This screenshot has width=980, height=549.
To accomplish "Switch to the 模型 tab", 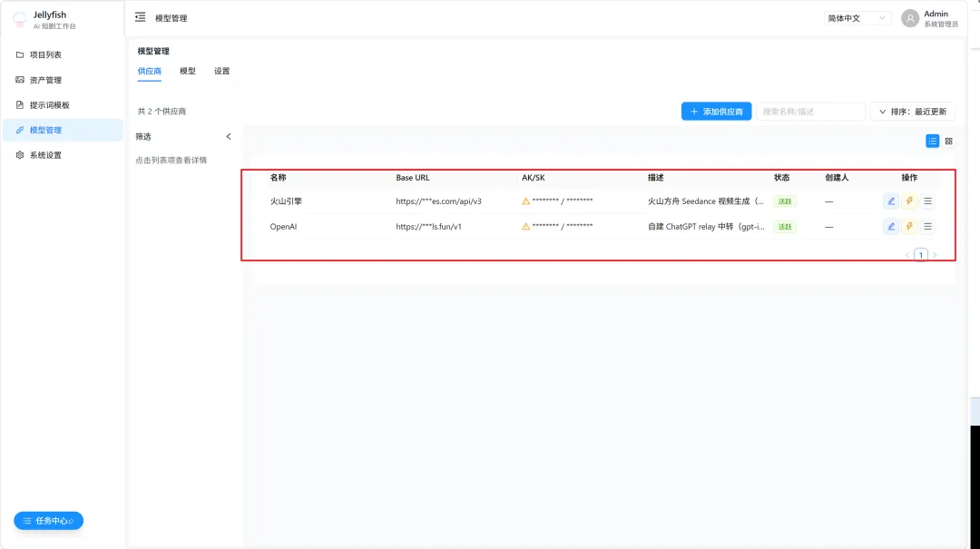I will pyautogui.click(x=188, y=72).
